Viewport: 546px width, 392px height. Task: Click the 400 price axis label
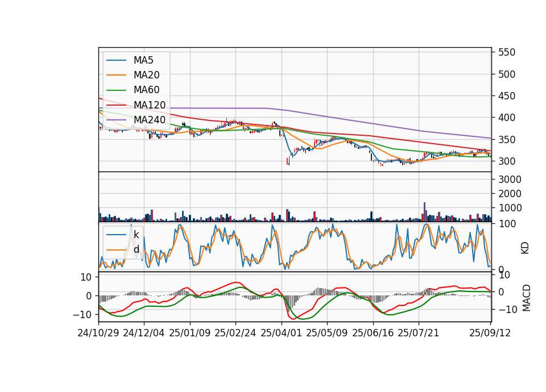[x=507, y=118]
